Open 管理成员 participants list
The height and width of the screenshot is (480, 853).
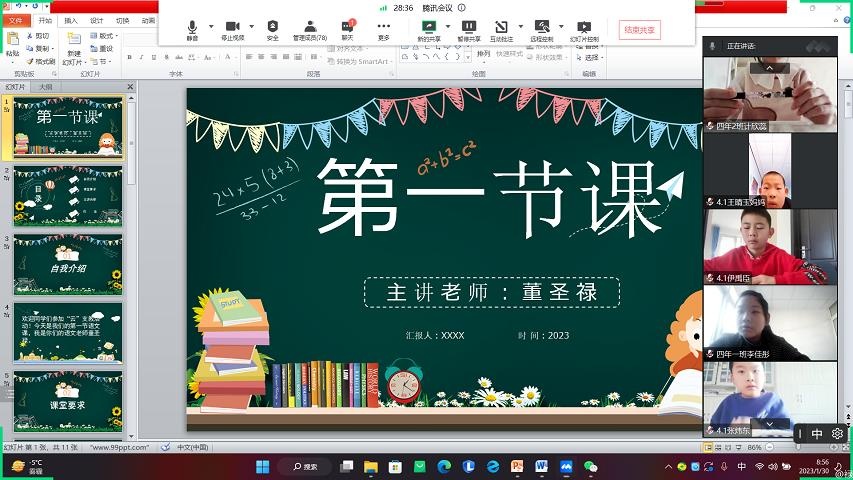[310, 27]
